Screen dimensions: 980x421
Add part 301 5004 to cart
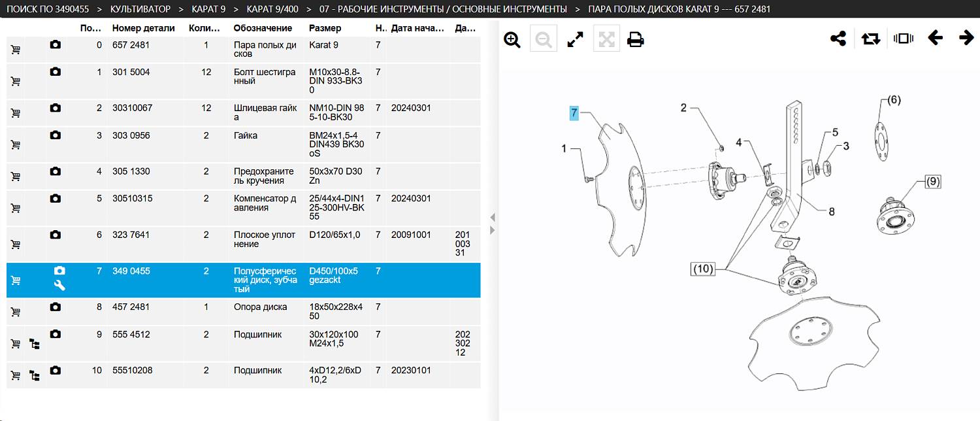(16, 81)
